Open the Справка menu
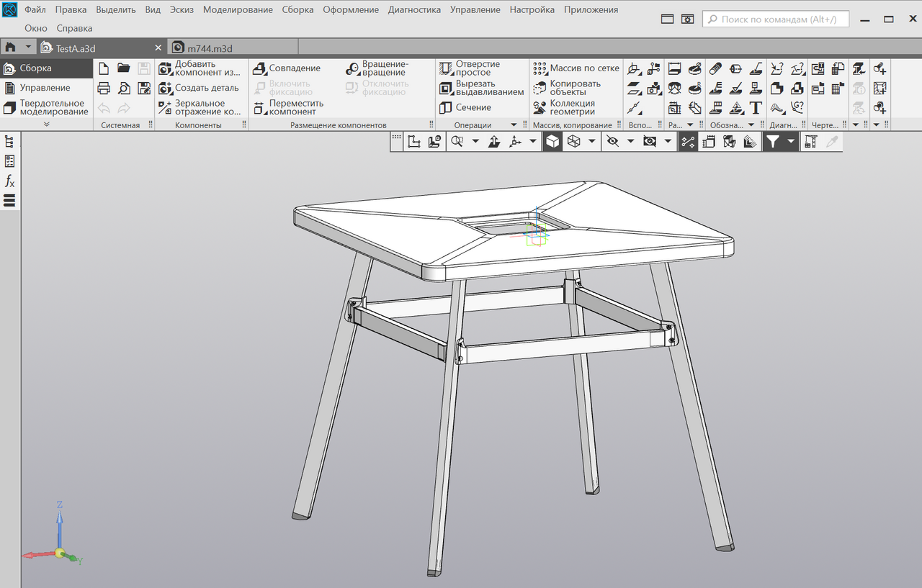922x588 pixels. [x=74, y=28]
